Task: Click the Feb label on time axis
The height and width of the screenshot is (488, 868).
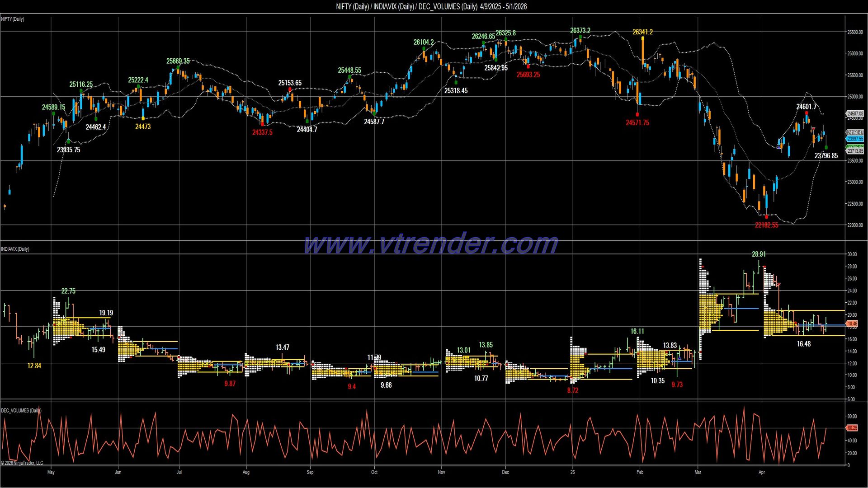Action: point(640,472)
